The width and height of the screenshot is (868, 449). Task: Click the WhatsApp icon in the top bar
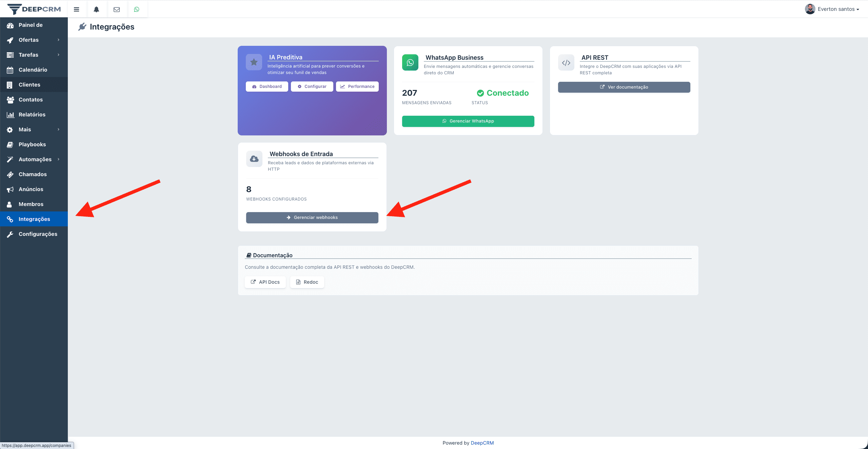pos(137,9)
